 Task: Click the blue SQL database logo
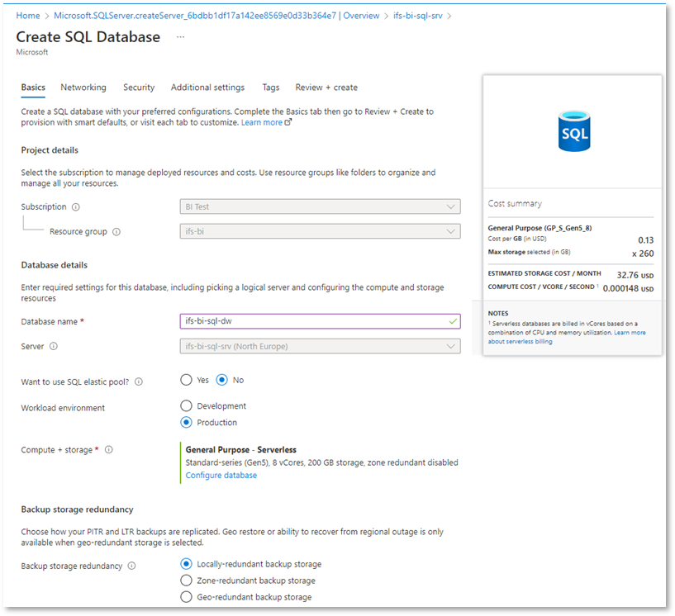click(x=574, y=131)
